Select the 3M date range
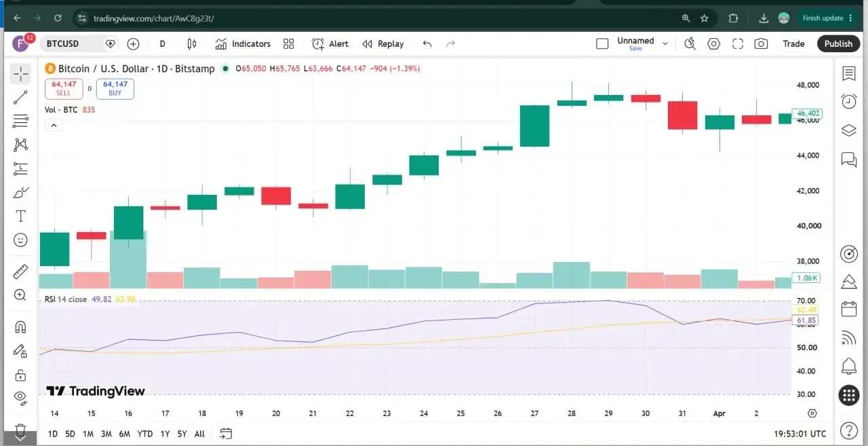Image resolution: width=868 pixels, height=446 pixels. click(106, 434)
